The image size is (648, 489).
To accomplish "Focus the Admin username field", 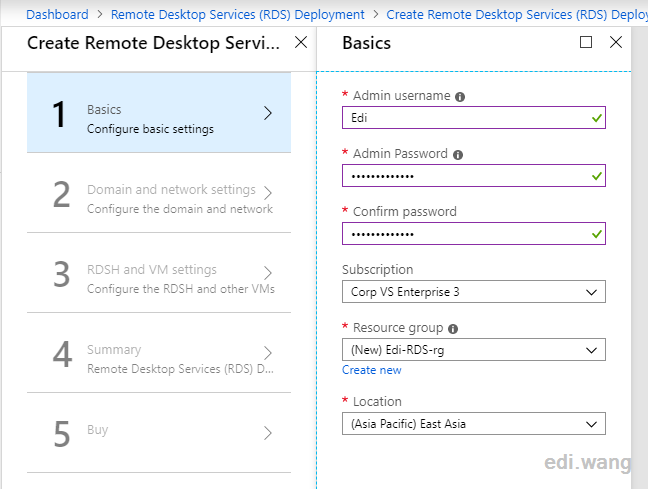I will pos(474,118).
